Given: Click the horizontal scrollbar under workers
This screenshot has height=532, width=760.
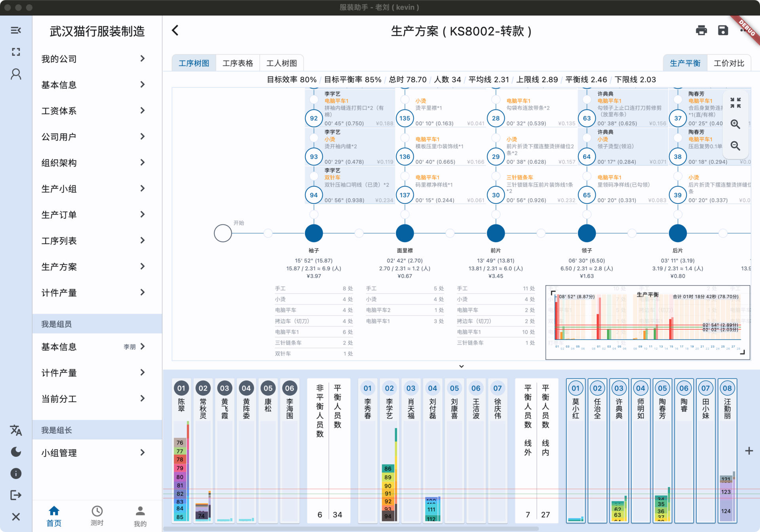Looking at the screenshot, I should (x=351, y=528).
